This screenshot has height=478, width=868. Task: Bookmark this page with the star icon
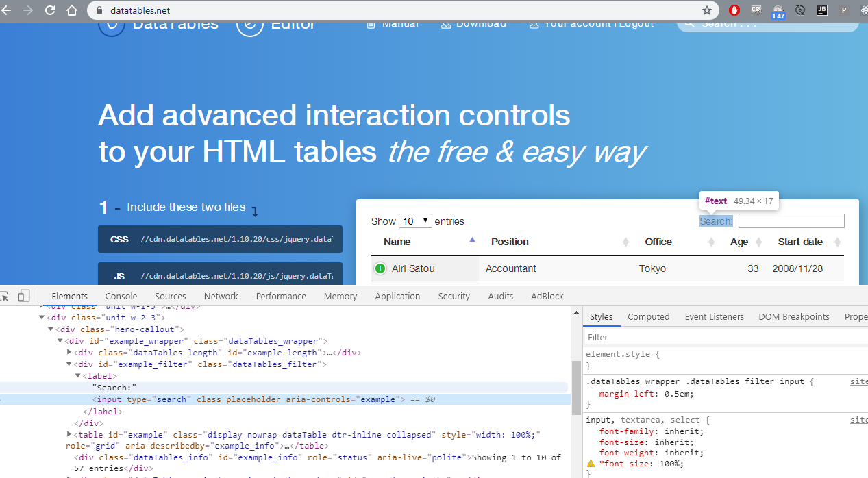click(x=707, y=10)
